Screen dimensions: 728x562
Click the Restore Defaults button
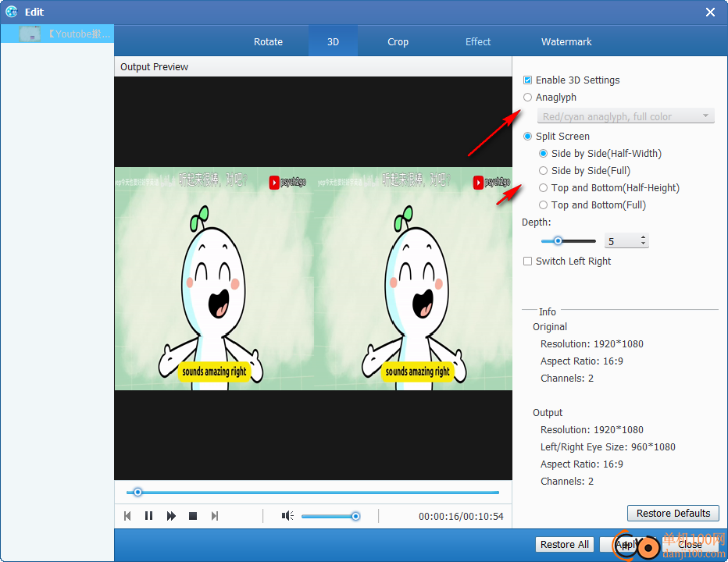click(673, 514)
